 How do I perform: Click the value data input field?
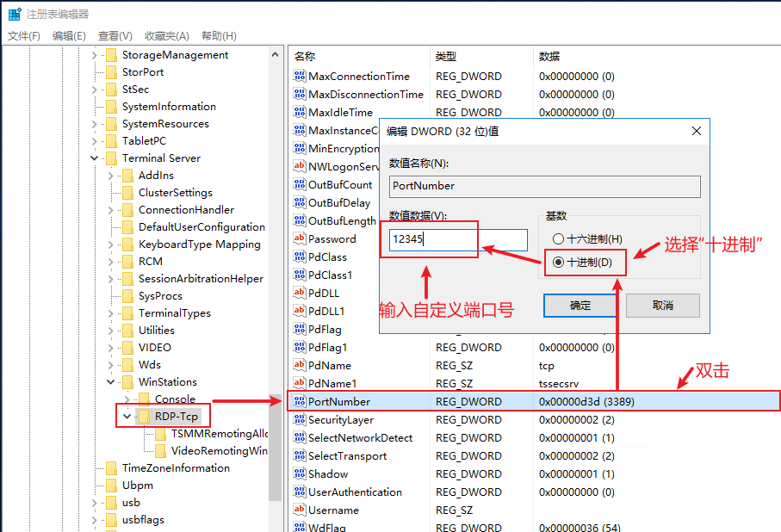[x=458, y=239]
